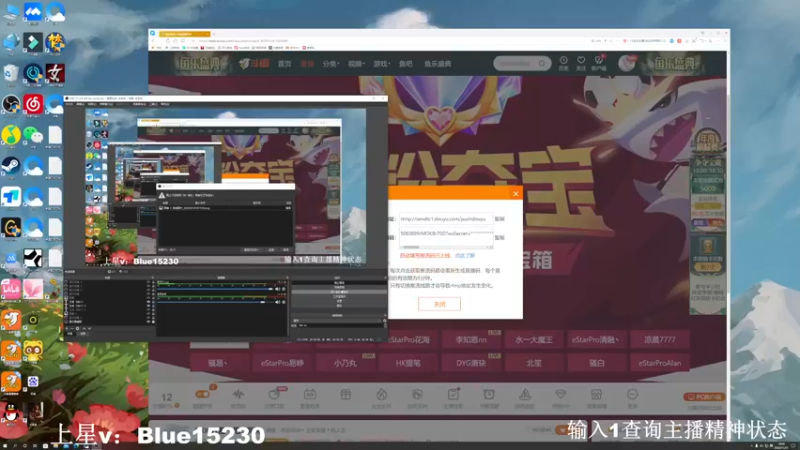Select streamer eStarPro清融
This screenshot has height=450, width=800.
pos(596,339)
